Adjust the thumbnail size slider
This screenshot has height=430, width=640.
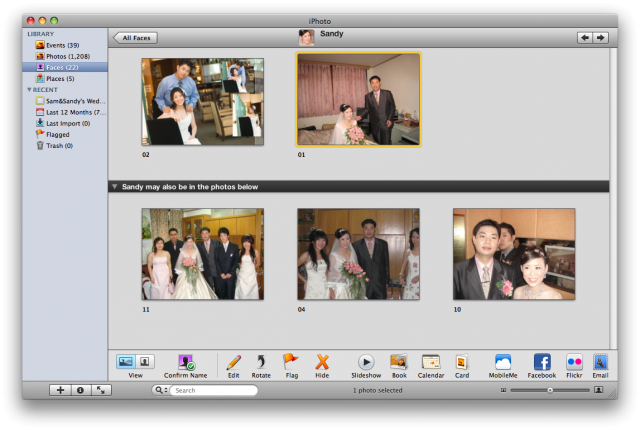coord(549,390)
